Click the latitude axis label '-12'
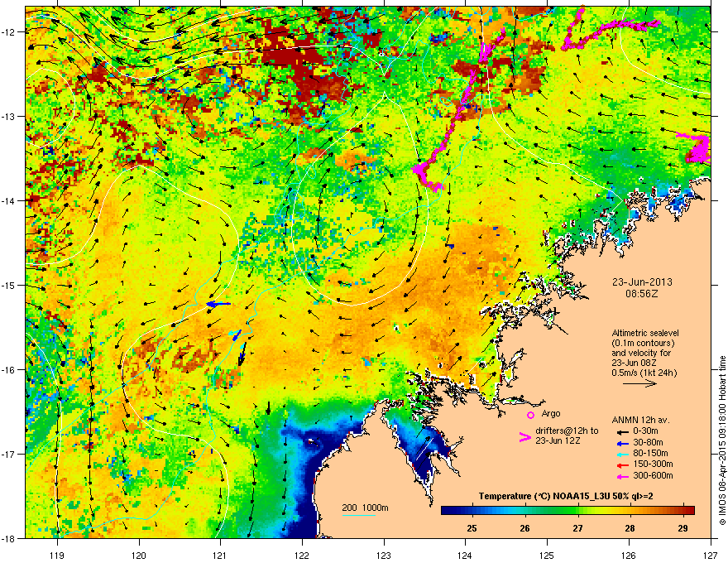The height and width of the screenshot is (563, 728). point(9,32)
